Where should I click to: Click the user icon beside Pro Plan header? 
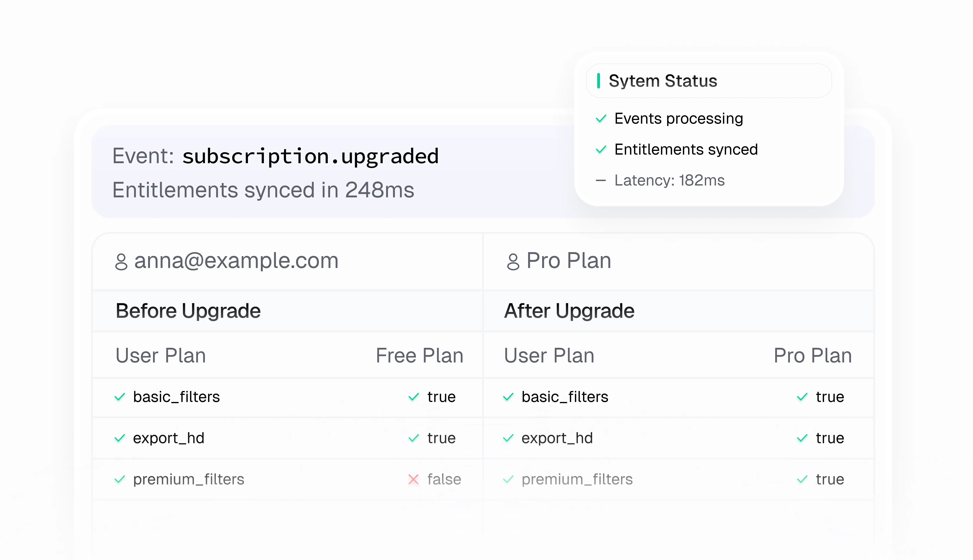click(x=513, y=262)
